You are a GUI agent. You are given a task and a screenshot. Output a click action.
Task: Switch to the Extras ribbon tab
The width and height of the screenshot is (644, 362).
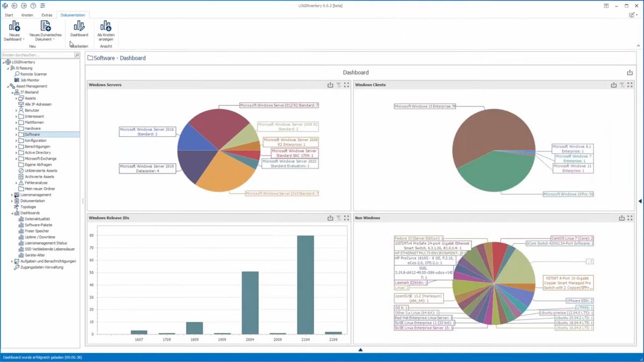[x=47, y=15]
